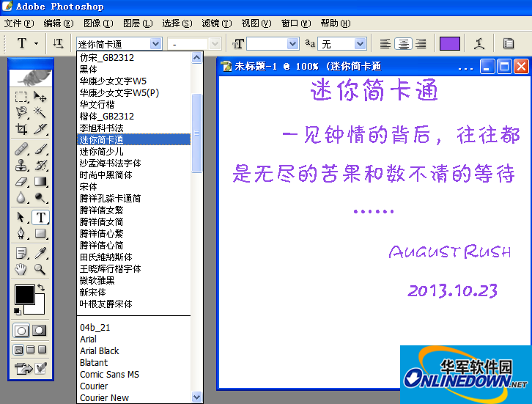
Task: Choose 迷你简少儿 from font list
Action: tap(134, 152)
